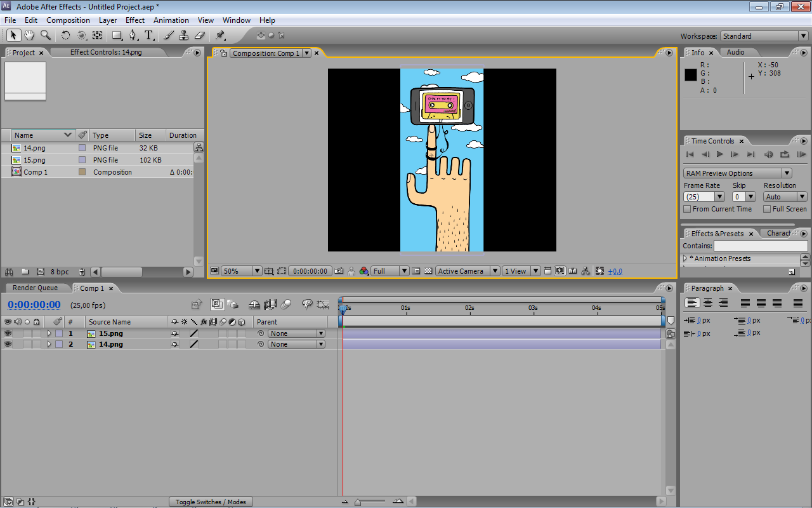Expand the 15.png layer properties triangle
Image resolution: width=812 pixels, height=508 pixels.
(x=49, y=333)
